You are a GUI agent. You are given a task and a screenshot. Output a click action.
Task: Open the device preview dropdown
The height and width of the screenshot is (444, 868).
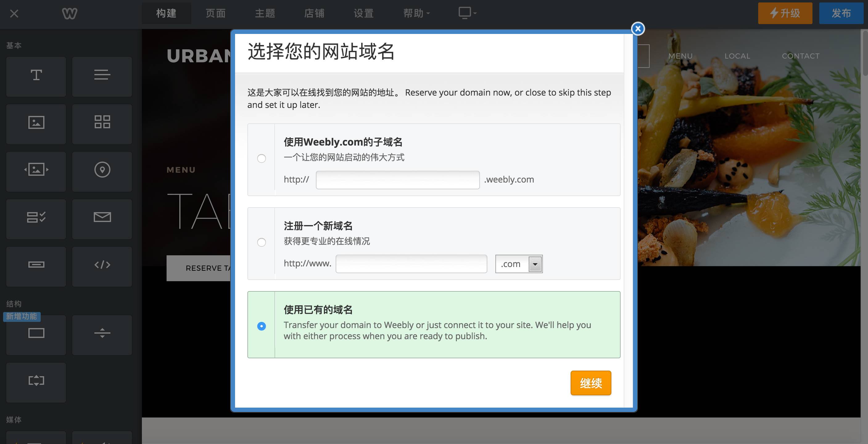467,13
